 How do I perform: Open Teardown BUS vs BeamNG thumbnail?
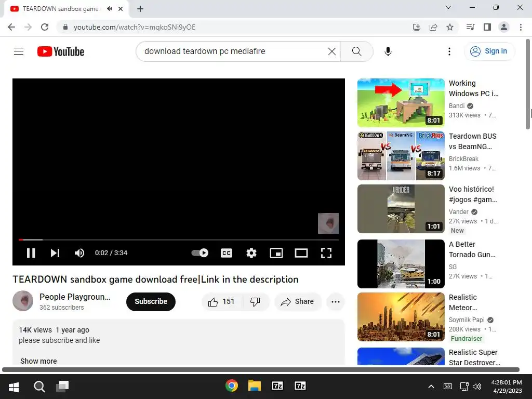tap(401, 156)
